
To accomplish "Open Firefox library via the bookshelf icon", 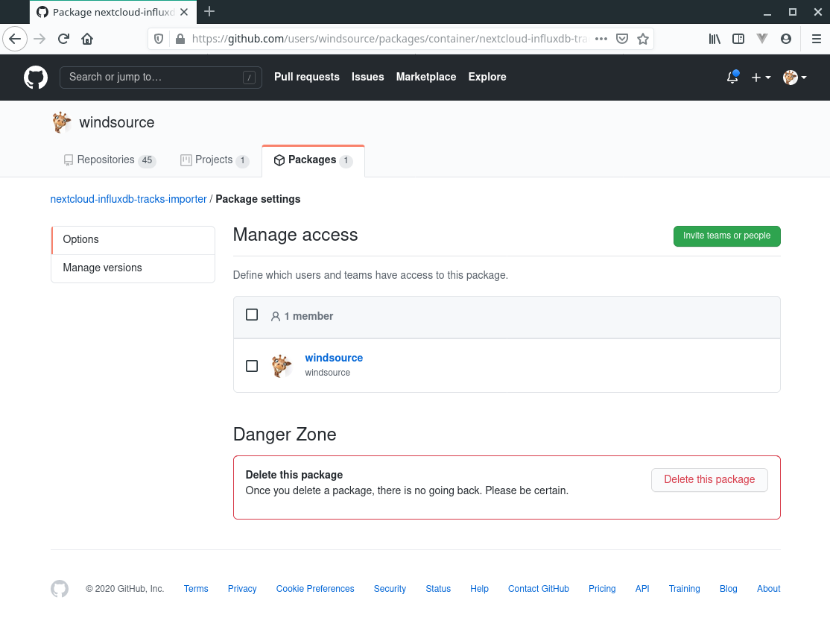I will coord(715,39).
